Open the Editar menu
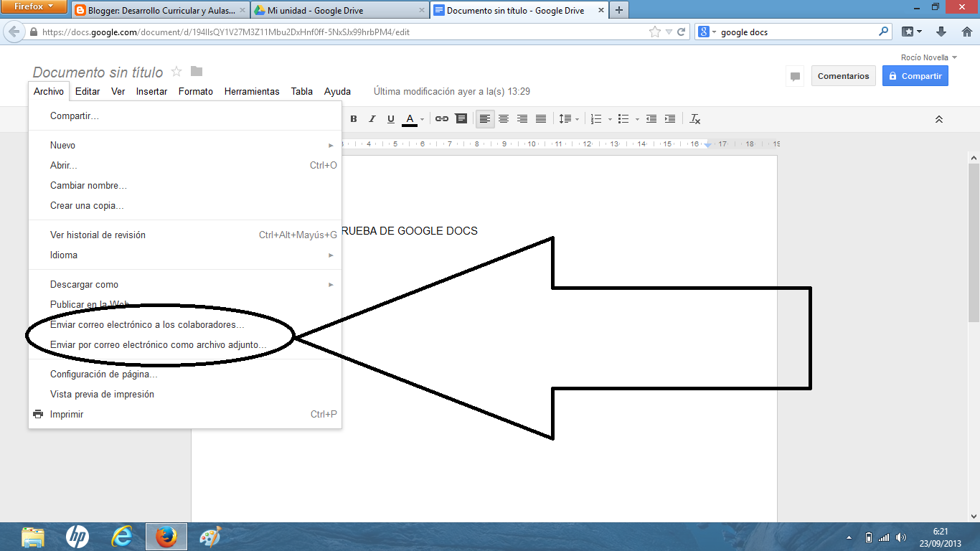 pos(88,91)
